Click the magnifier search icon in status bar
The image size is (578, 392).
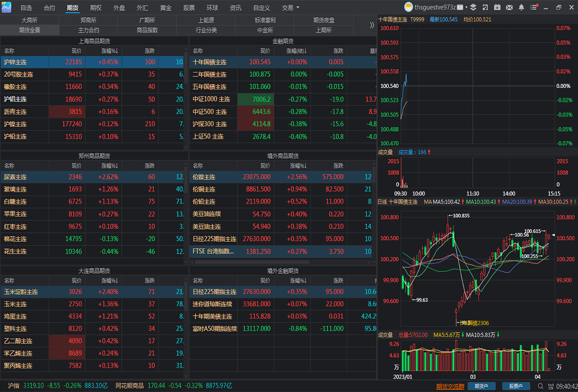541,386
